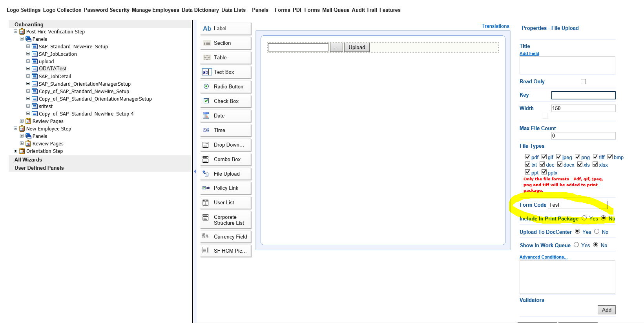Open the PDF Forms menu
This screenshot has width=644, height=323.
(x=306, y=10)
